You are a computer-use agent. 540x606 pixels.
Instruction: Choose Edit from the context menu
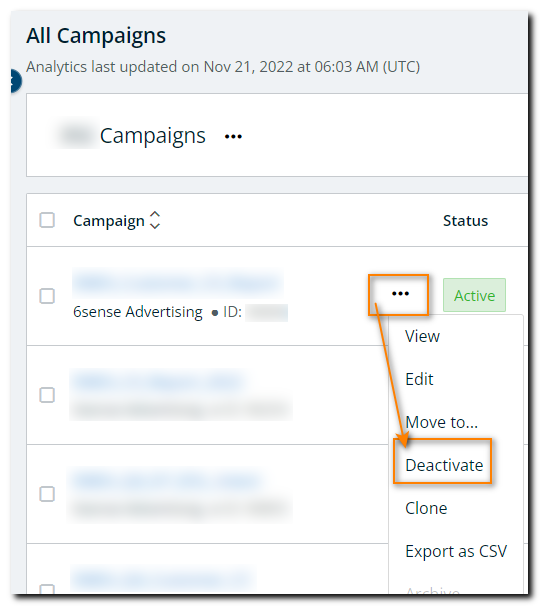pyautogui.click(x=419, y=379)
